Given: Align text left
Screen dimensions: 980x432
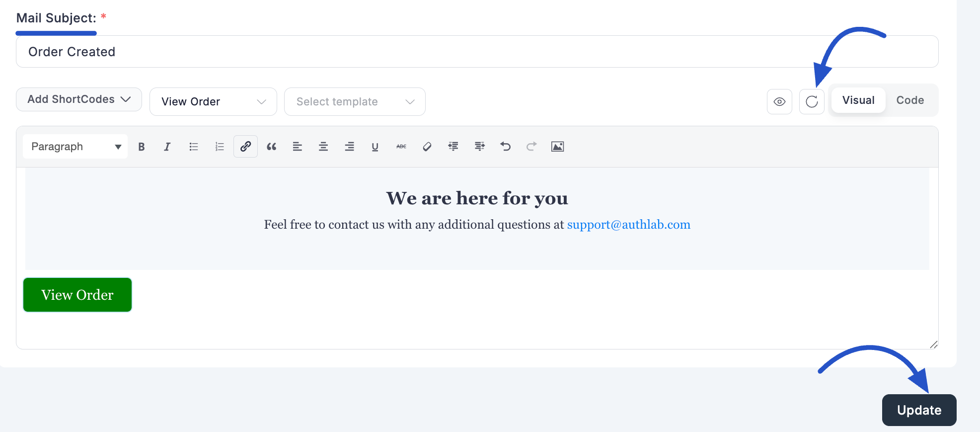Looking at the screenshot, I should [x=298, y=147].
